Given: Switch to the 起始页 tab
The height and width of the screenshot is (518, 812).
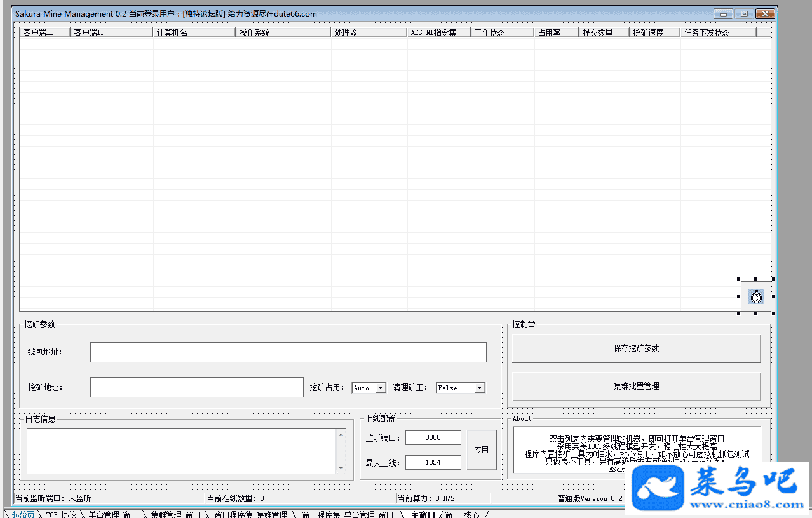Looking at the screenshot, I should pos(23,514).
